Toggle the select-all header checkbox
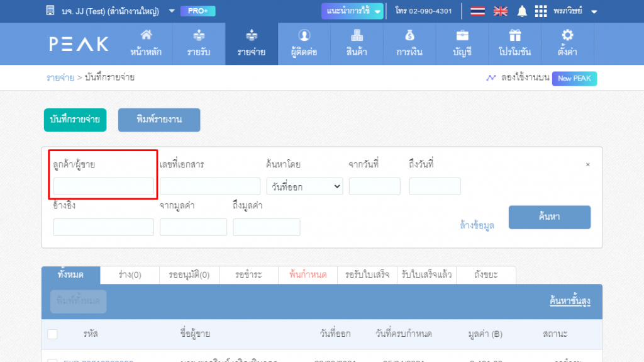The width and height of the screenshot is (644, 362). tap(53, 334)
